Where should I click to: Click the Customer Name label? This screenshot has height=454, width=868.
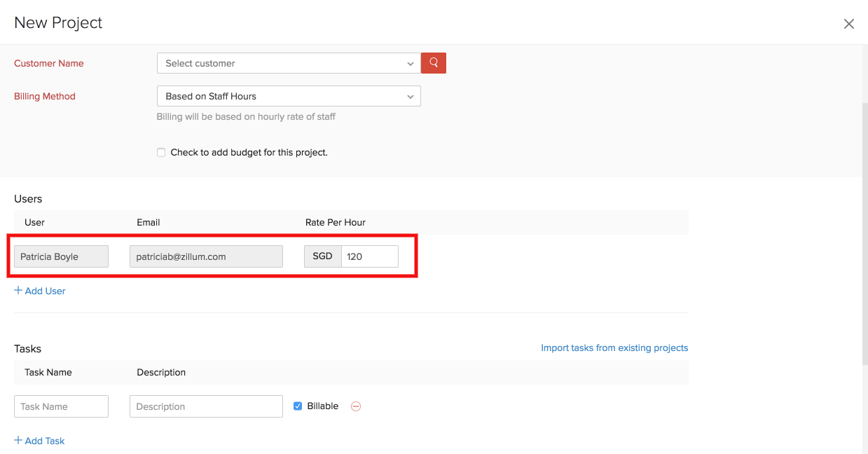tap(48, 63)
